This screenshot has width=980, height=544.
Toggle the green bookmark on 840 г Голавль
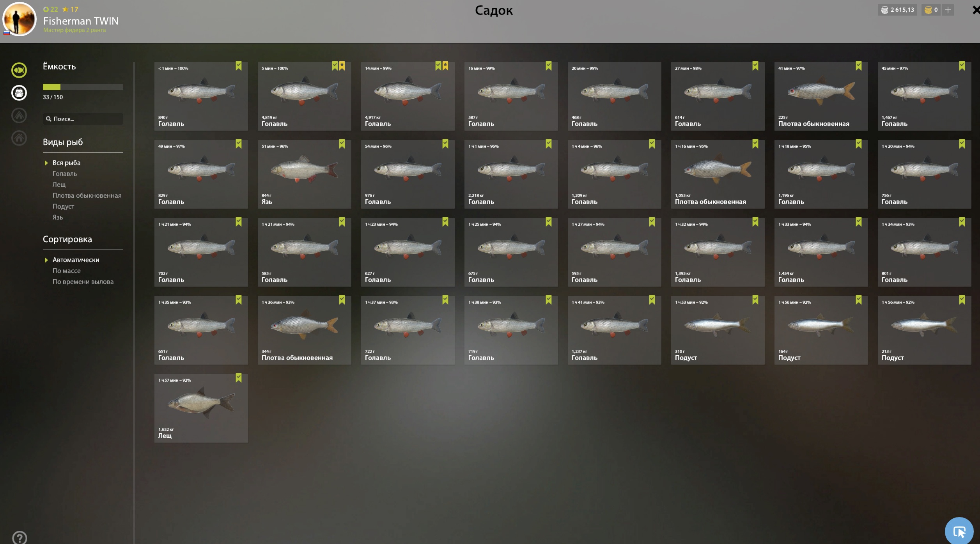click(x=239, y=66)
